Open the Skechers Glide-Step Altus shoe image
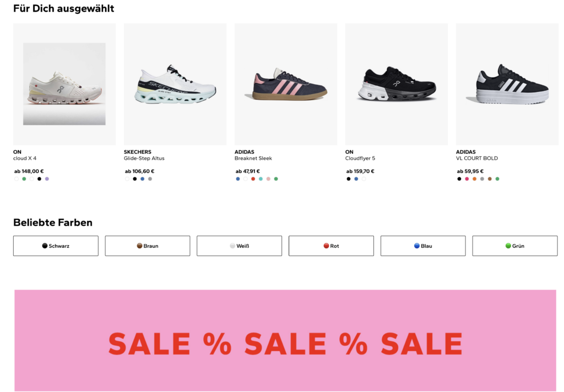Viewport: 564px width, 392px height. [175, 84]
